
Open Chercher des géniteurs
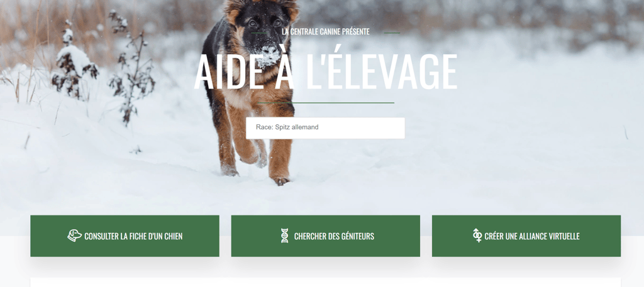tap(326, 236)
